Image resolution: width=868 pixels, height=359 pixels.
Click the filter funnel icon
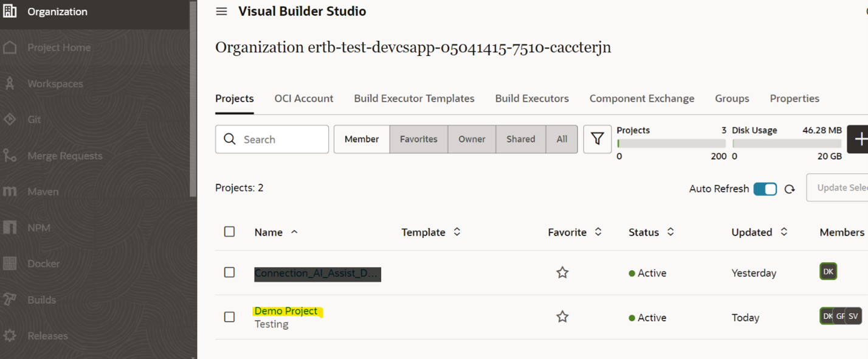click(597, 139)
